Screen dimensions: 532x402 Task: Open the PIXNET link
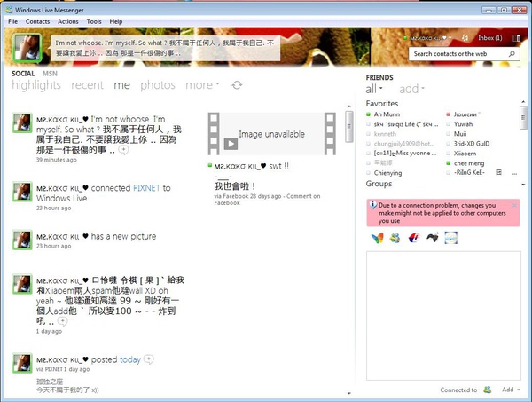tap(146, 188)
